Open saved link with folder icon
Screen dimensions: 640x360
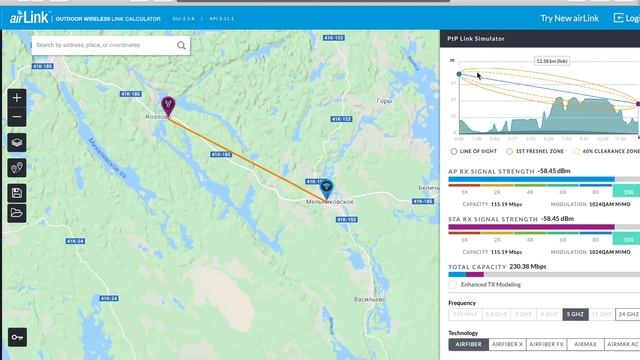coord(17,213)
